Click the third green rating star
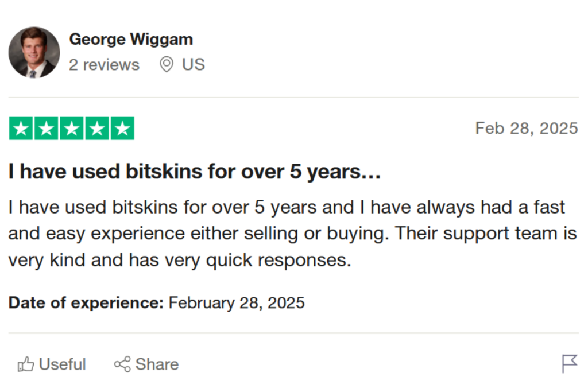The image size is (588, 392). pyautogui.click(x=72, y=129)
